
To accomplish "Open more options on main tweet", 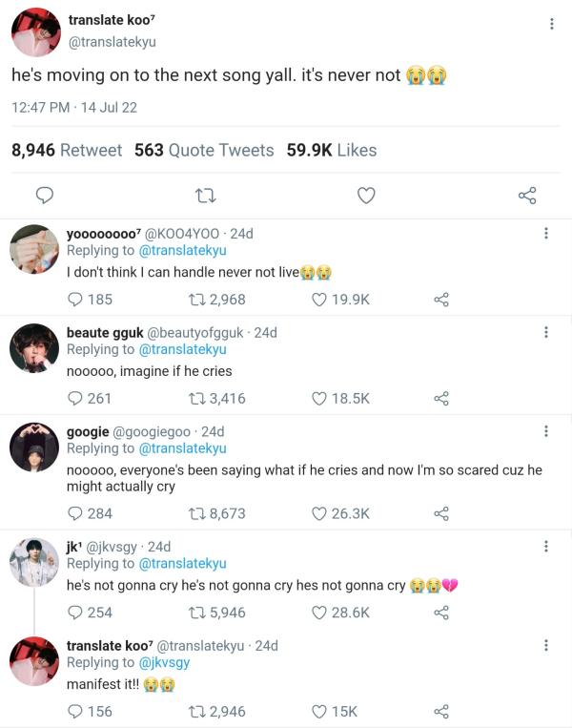I will [x=552, y=24].
